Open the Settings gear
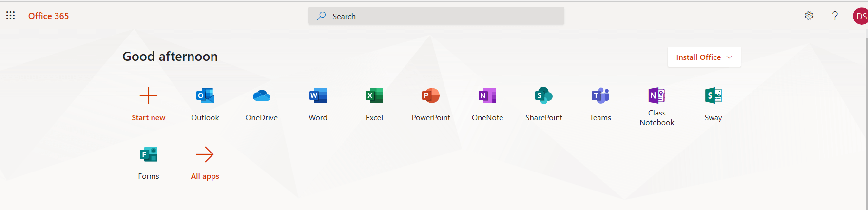Image resolution: width=868 pixels, height=210 pixels. click(809, 16)
